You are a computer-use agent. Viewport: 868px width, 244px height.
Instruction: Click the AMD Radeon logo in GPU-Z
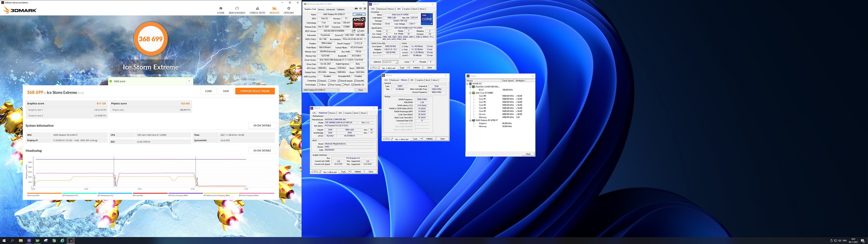(x=359, y=23)
